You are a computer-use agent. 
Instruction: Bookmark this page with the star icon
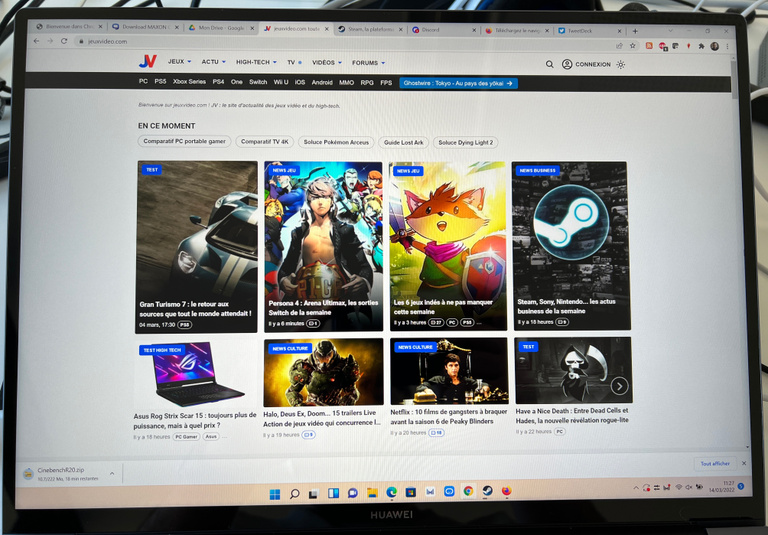(x=633, y=46)
